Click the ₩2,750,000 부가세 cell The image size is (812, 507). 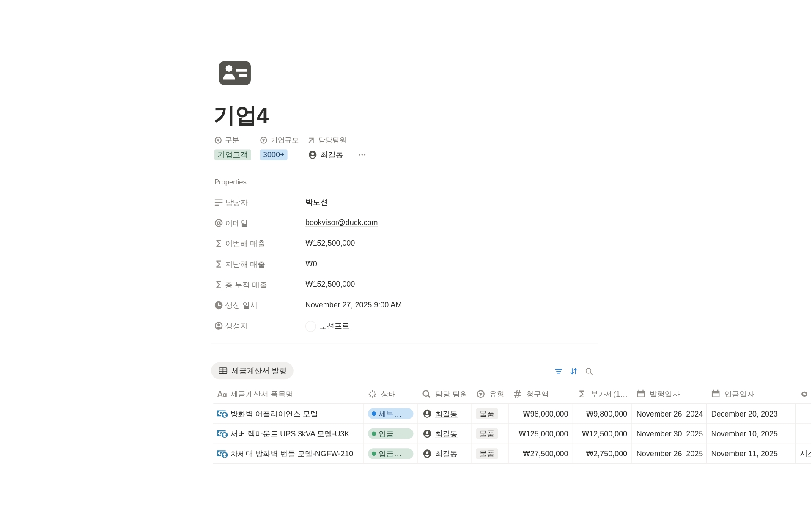(x=602, y=454)
